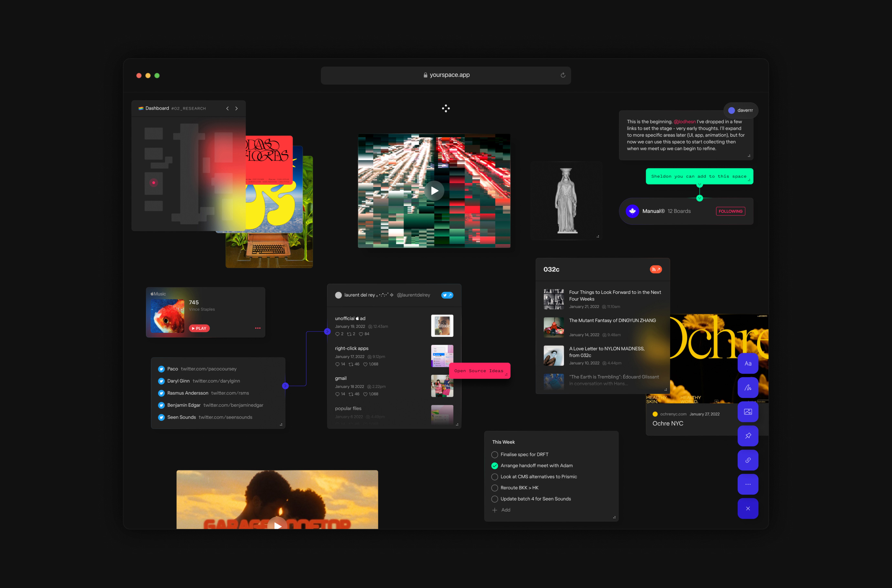892x588 pixels.
Task: Open twitter.com/pacocoursey link
Action: tap(208, 369)
